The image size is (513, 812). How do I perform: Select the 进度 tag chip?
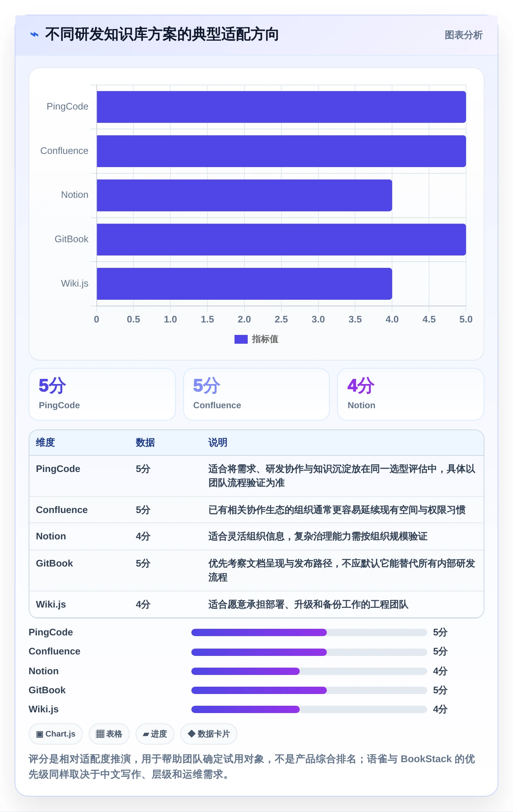click(x=155, y=734)
